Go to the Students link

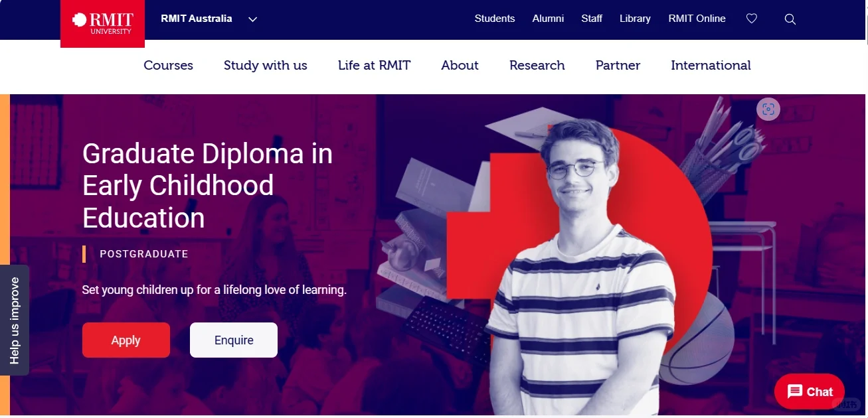click(x=495, y=19)
